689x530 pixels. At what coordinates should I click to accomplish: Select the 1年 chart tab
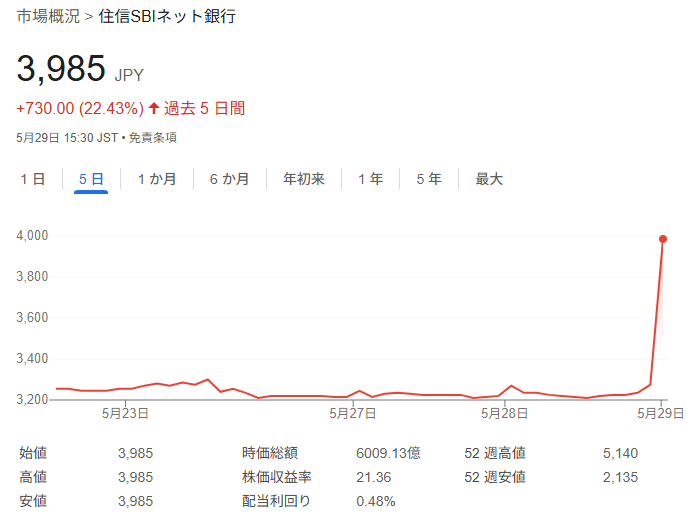click(x=370, y=179)
